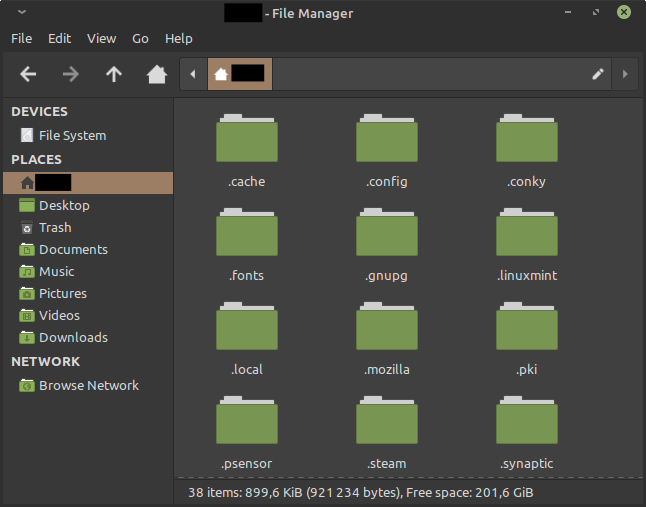Open the Edit menu
The height and width of the screenshot is (507, 646).
59,38
